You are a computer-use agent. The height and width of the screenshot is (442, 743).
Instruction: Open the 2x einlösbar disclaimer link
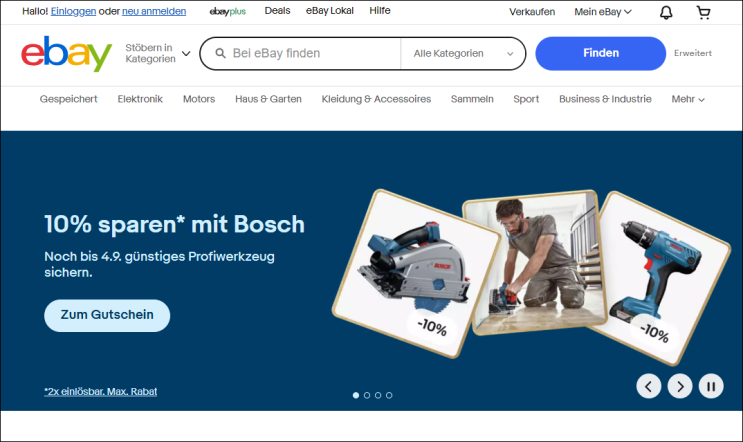click(100, 391)
